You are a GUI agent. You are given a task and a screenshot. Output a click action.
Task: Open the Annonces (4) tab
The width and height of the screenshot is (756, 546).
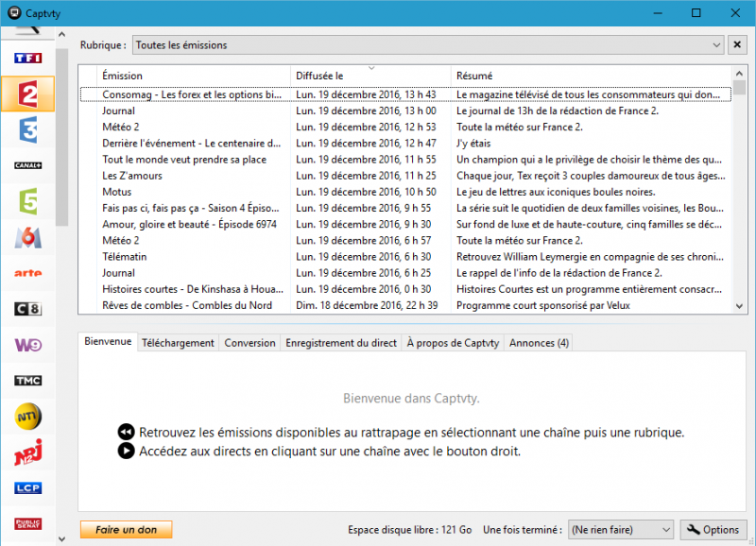coord(539,343)
